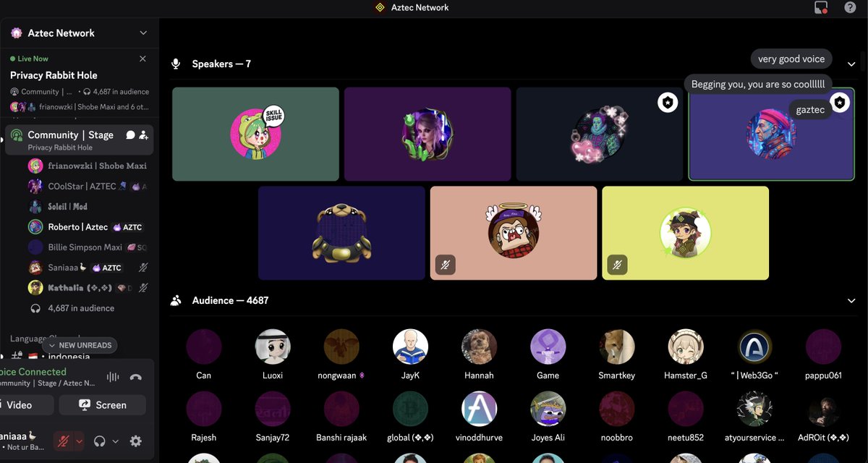Image resolution: width=868 pixels, height=463 pixels.
Task: Disconnect from voice with hang-up icon
Action: coord(135,377)
